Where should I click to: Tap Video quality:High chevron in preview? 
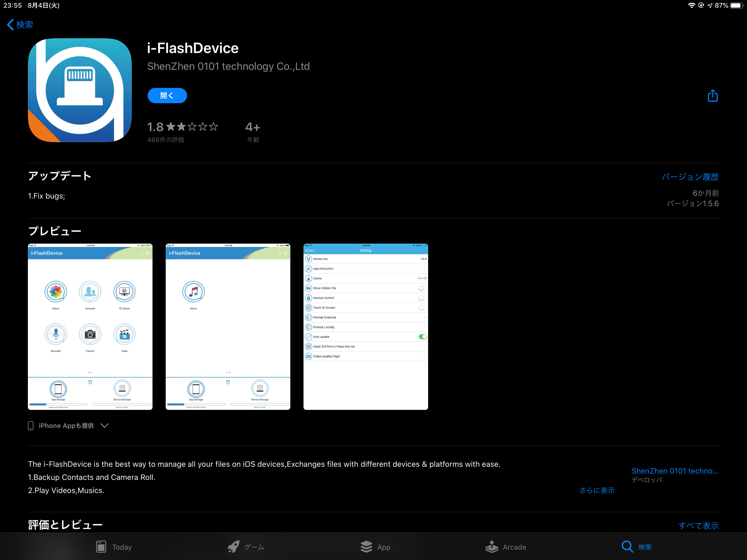pyautogui.click(x=424, y=356)
